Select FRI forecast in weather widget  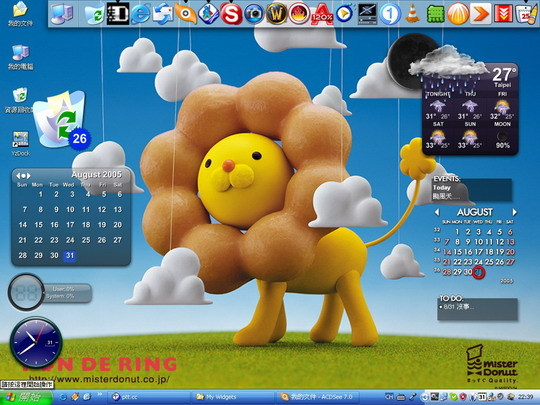(502, 106)
